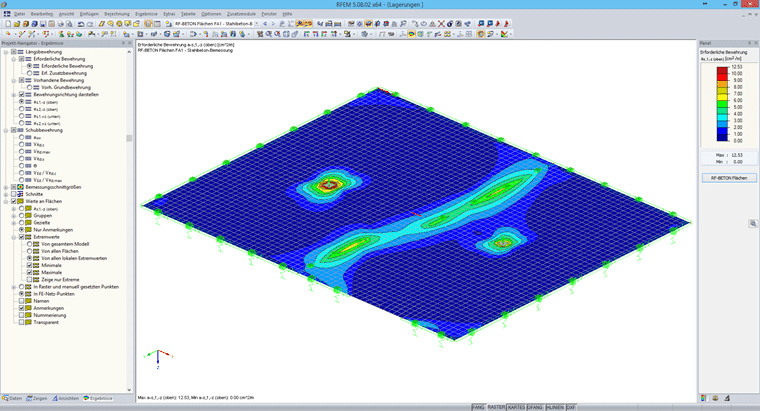Click the red X delete icon in toolbar
Screen dimensions: 760x411
point(441,23)
